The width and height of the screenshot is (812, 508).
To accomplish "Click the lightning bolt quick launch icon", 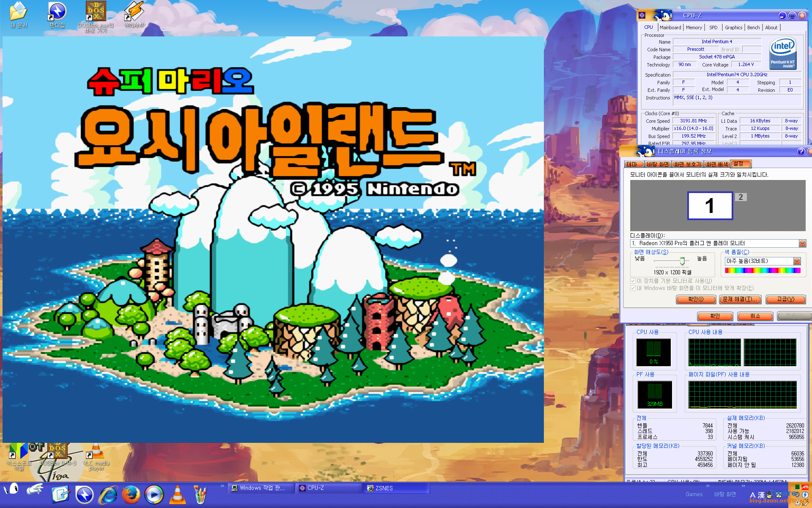I will pyautogui.click(x=85, y=494).
